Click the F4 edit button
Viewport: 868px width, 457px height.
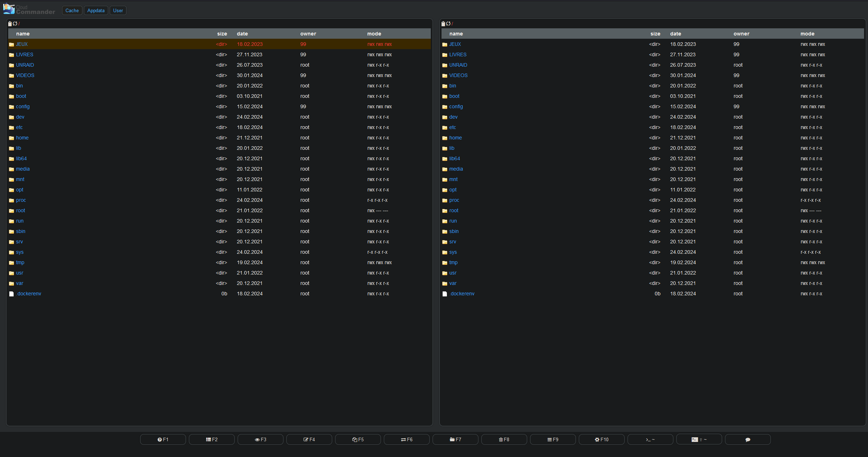309,439
